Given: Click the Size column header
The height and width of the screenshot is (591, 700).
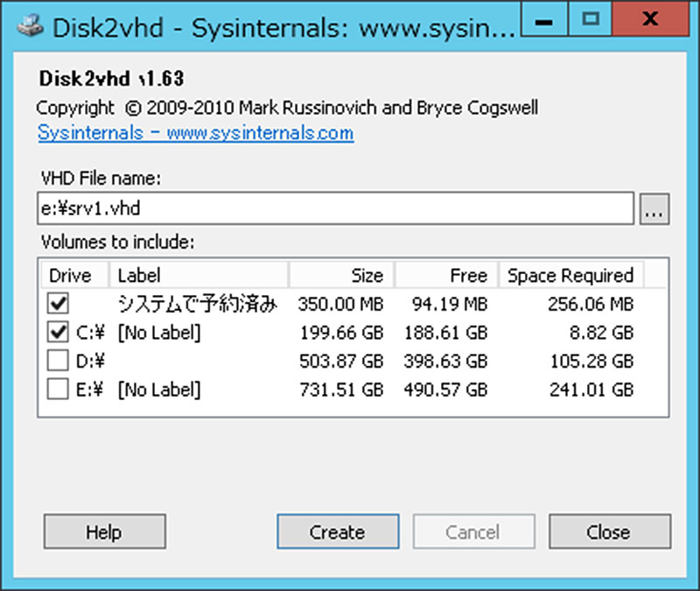Looking at the screenshot, I should pos(341,275).
